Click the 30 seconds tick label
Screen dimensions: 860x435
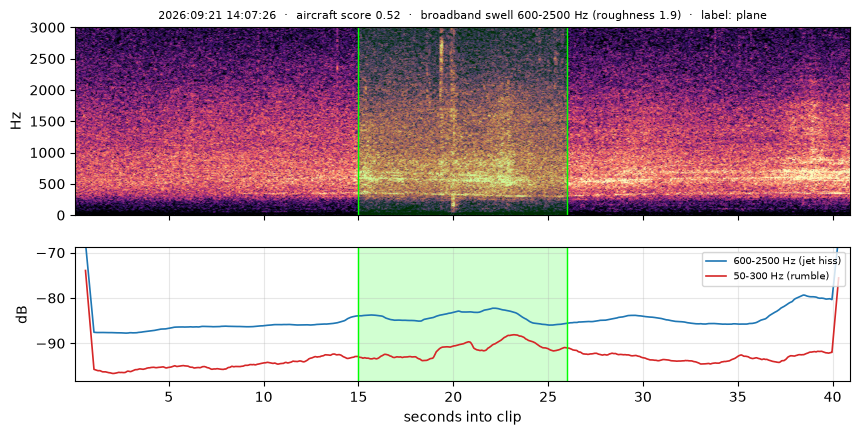(x=643, y=395)
